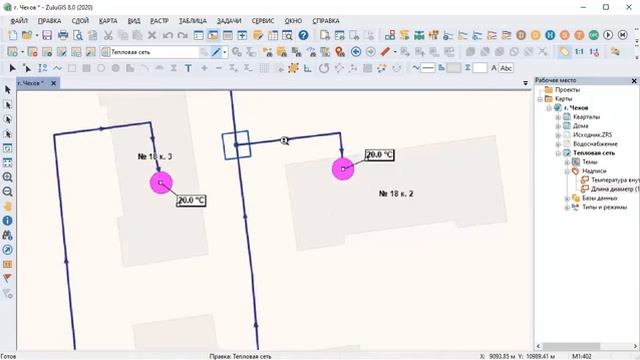Screen dimensions: 640x360
Task: Select the Исходник.ZRS layer
Action: [592, 135]
